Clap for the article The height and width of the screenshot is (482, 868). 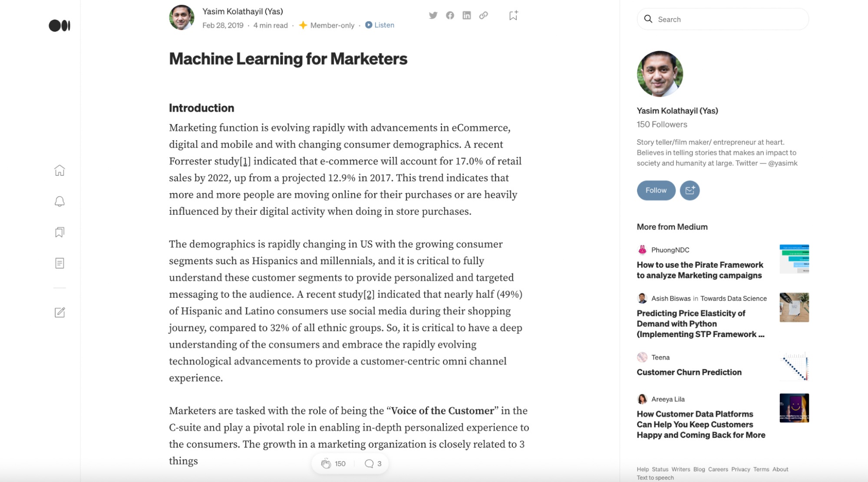[x=327, y=463]
